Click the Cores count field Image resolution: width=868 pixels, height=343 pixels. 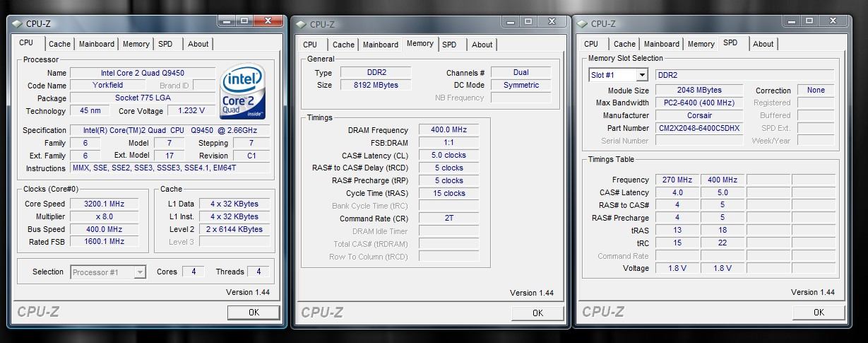tap(193, 272)
